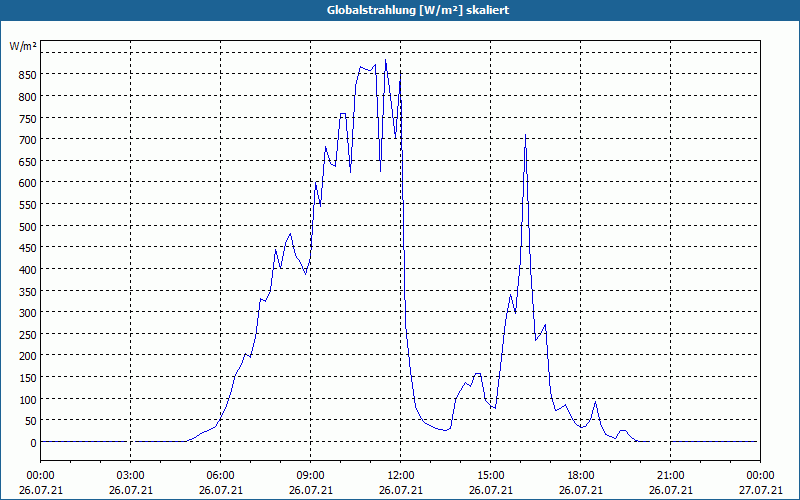This screenshot has width=800, height=500.
Task: Select the 550 y-axis value
Action: point(27,205)
